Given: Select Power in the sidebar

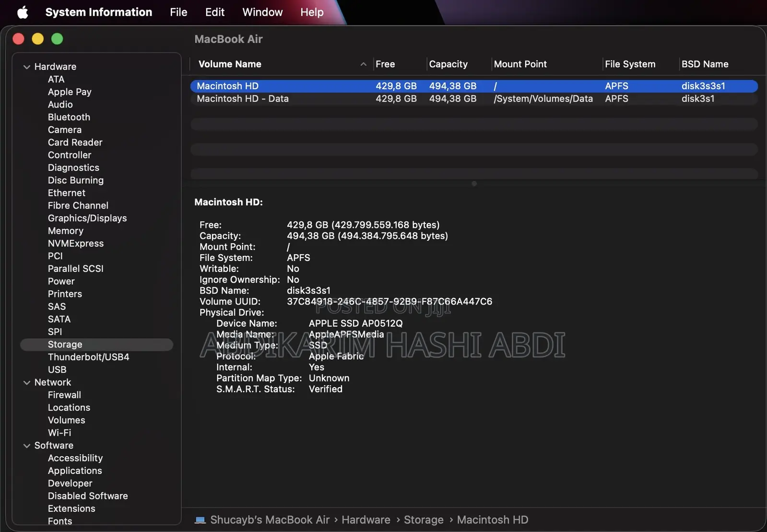Looking at the screenshot, I should [61, 281].
